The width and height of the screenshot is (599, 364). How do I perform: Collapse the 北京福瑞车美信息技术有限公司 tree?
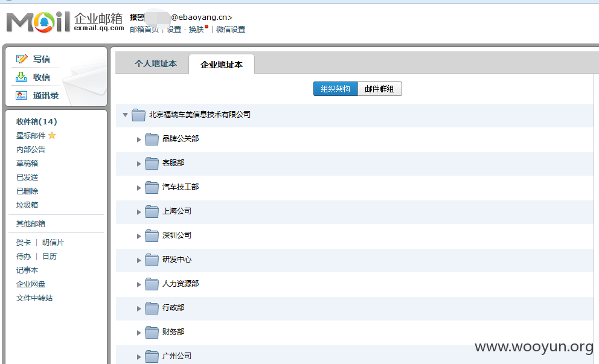[125, 115]
